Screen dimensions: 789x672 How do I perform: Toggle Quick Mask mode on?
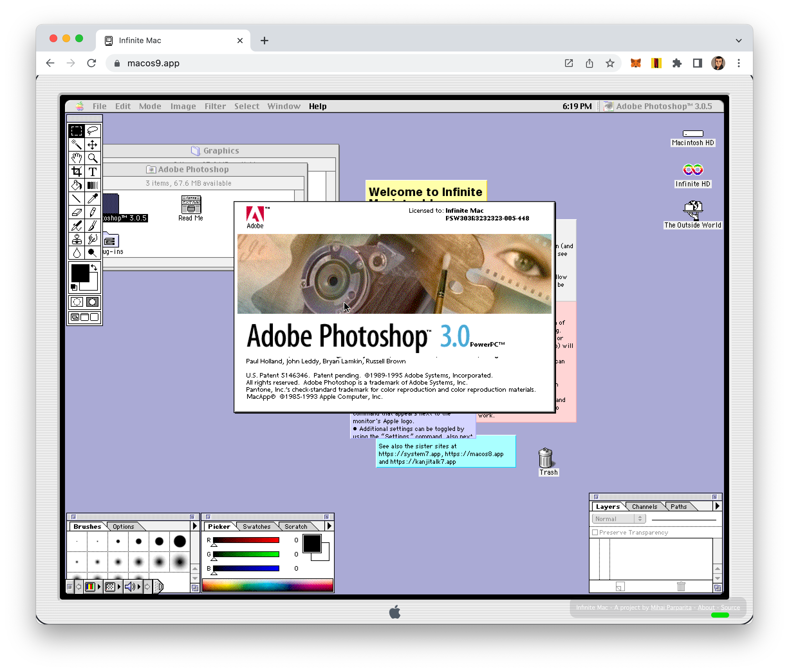coord(93,302)
